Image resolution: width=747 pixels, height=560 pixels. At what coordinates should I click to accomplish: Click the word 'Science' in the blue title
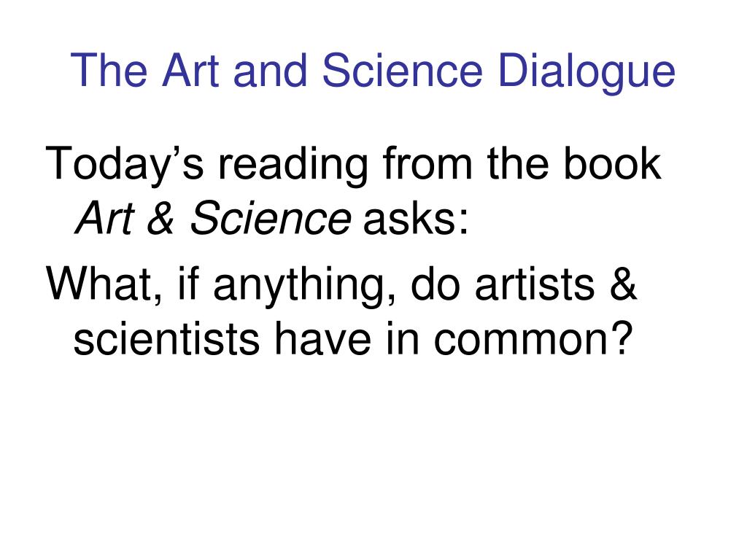(403, 70)
